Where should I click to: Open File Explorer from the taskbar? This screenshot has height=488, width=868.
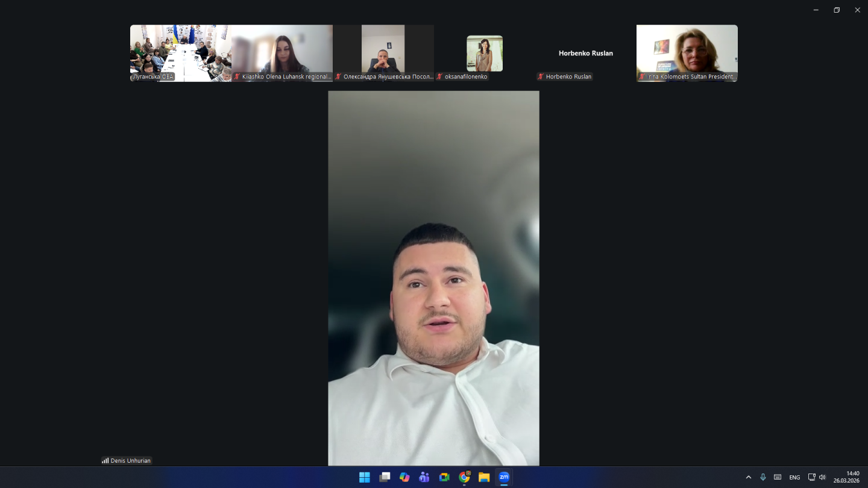pos(484,477)
